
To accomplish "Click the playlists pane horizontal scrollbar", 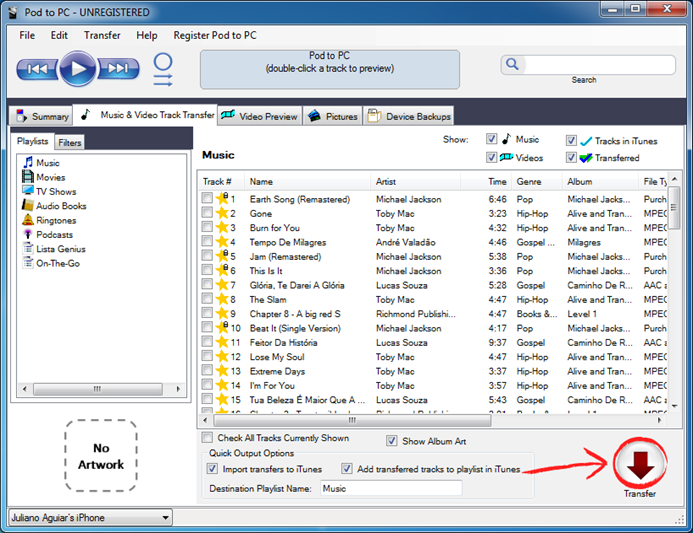I will (98, 389).
